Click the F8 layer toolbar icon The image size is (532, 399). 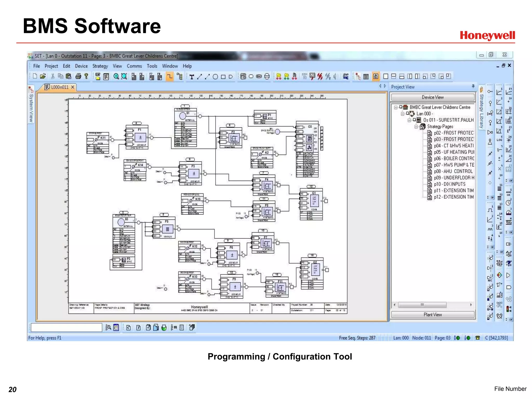coord(159,76)
